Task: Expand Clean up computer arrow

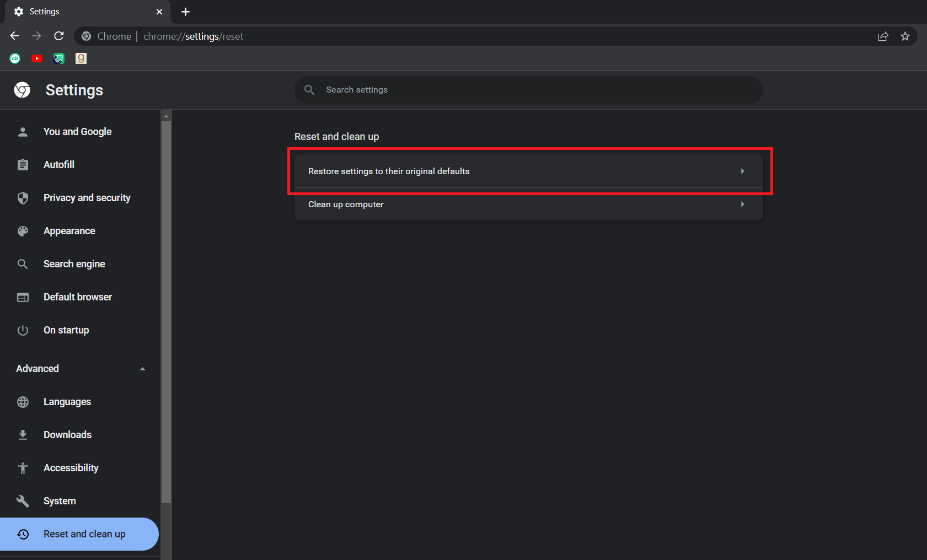Action: click(743, 204)
